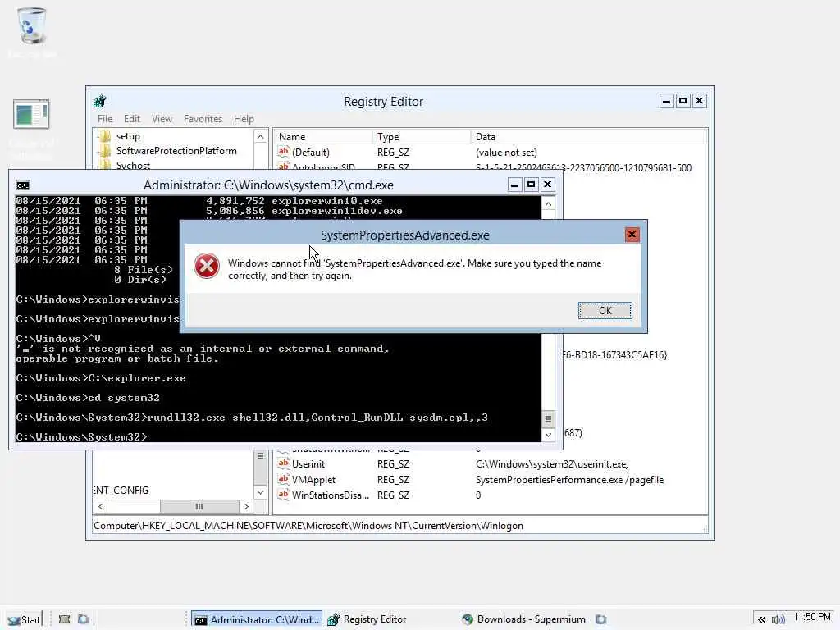Switch to Registry Editor taskbar button
Viewport: 840px width, 630px height.
(x=367, y=619)
